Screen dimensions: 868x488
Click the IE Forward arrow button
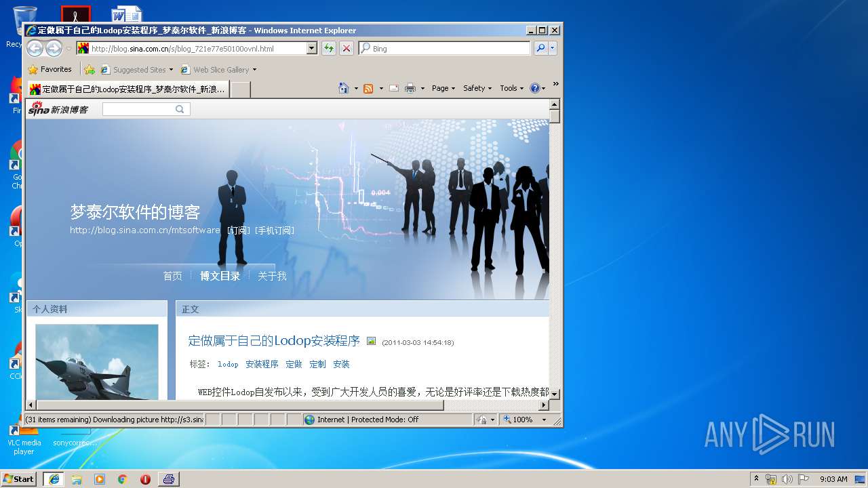[54, 48]
